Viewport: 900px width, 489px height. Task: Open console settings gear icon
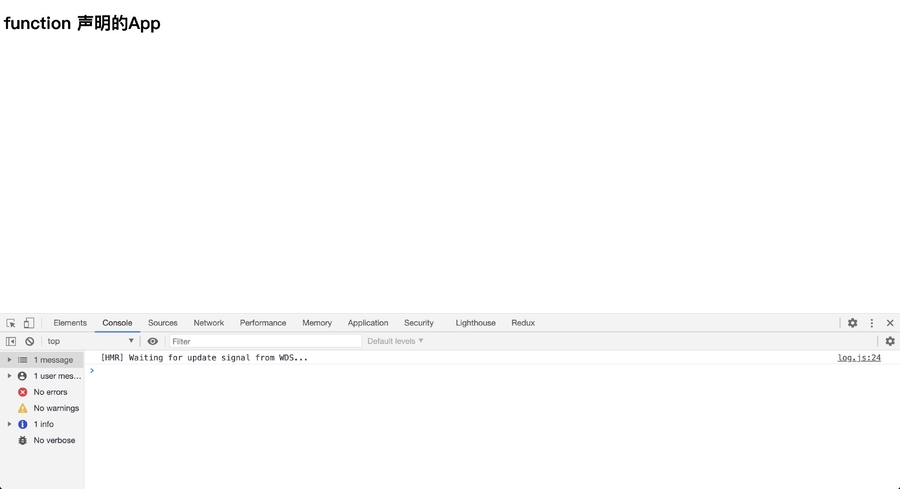point(889,341)
